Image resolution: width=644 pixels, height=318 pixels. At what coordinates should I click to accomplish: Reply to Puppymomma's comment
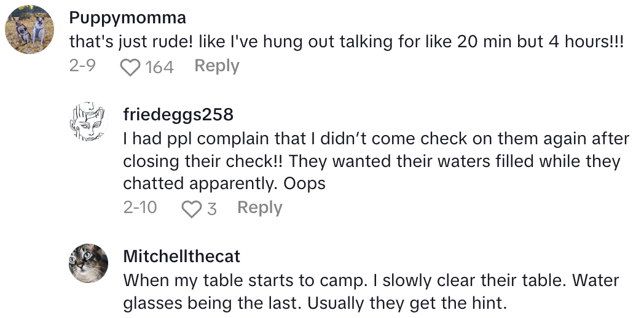pyautogui.click(x=216, y=66)
